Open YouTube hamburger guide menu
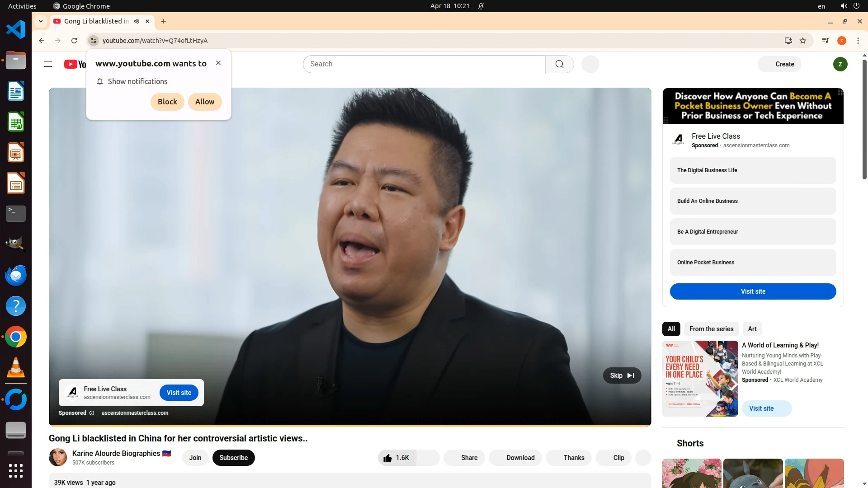 pos(48,64)
